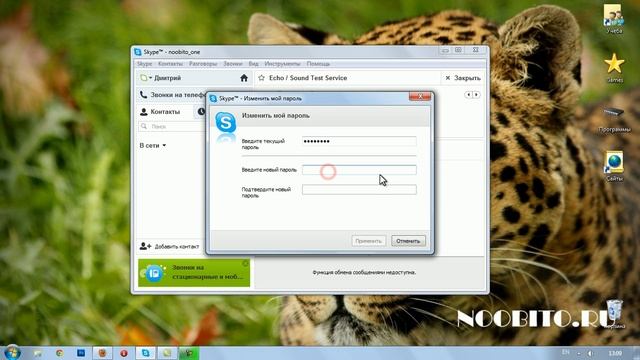Click the red Opera icon in taskbar
This screenshot has width=640, height=360.
tap(124, 353)
